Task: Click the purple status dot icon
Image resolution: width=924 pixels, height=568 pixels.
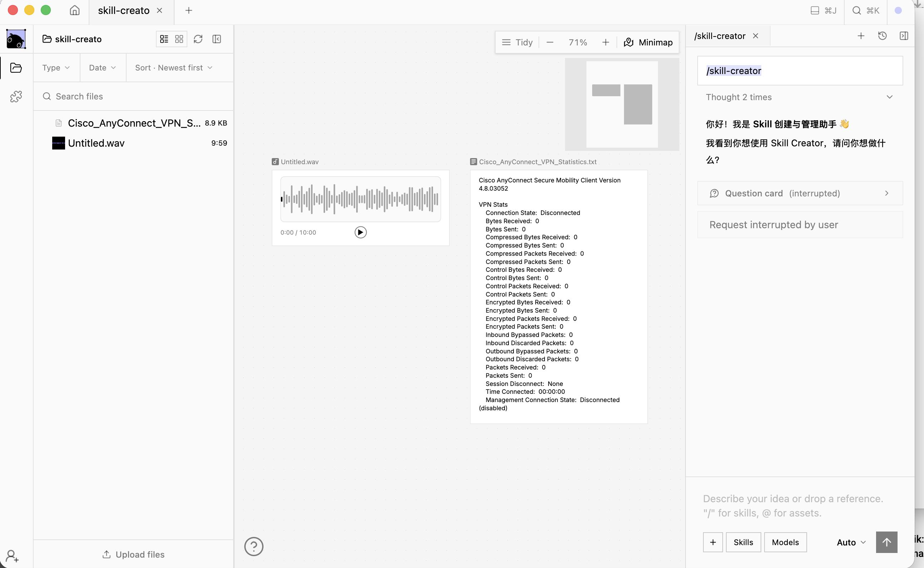Action: [898, 10]
